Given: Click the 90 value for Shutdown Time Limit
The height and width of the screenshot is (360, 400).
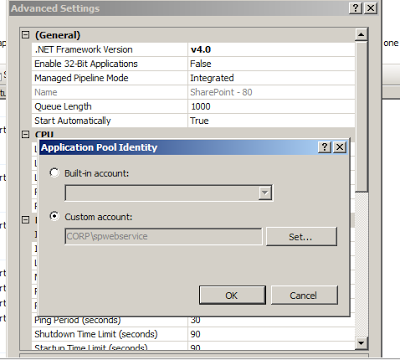Looking at the screenshot, I should 196,334.
